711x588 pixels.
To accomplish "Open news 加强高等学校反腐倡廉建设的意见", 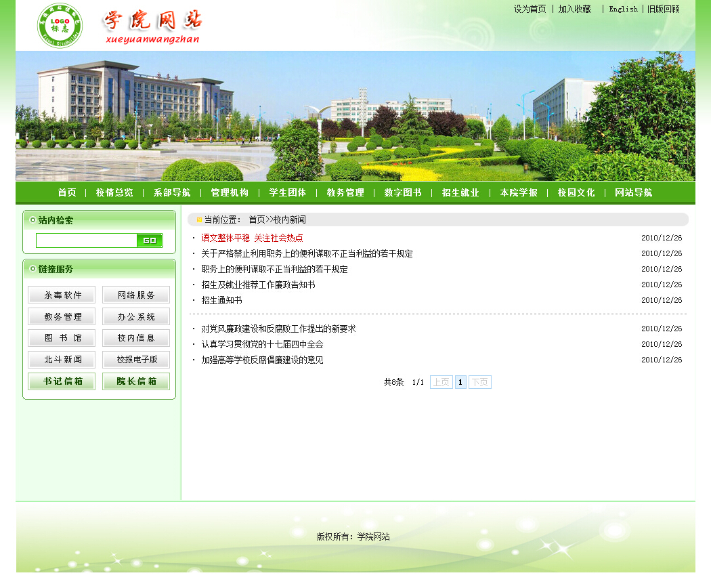I will [x=262, y=360].
